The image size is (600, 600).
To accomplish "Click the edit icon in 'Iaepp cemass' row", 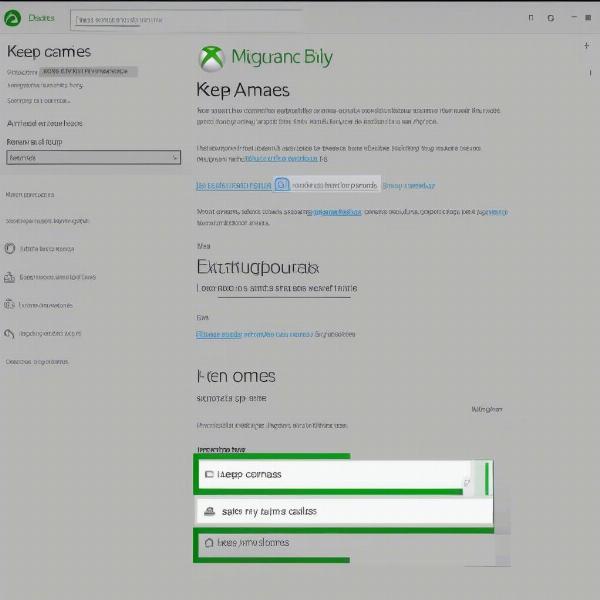I will (467, 483).
